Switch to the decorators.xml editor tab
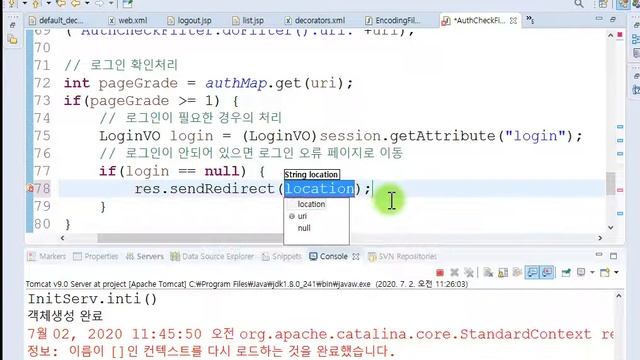Image resolution: width=640 pixels, height=360 pixels. (x=315, y=20)
